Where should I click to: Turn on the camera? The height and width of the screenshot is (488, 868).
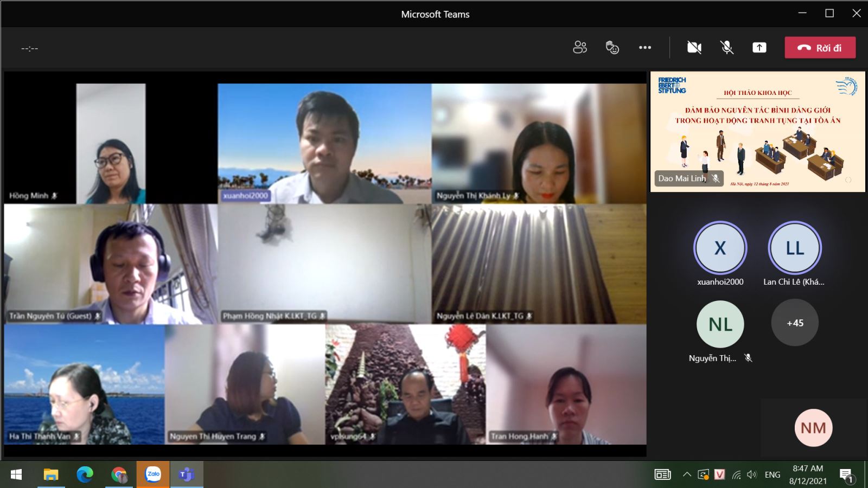click(694, 48)
